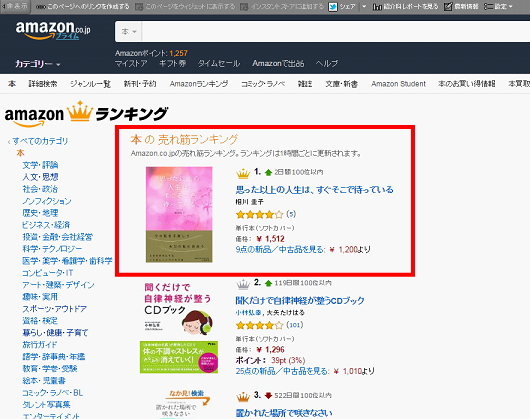
Task: Click the star rating for rank 1 book
Action: (x=259, y=214)
